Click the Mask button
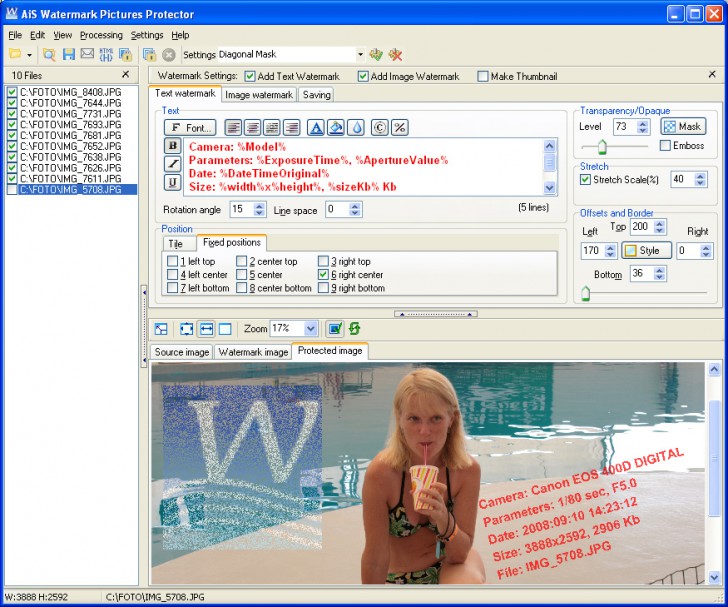728x607 pixels. (x=683, y=126)
